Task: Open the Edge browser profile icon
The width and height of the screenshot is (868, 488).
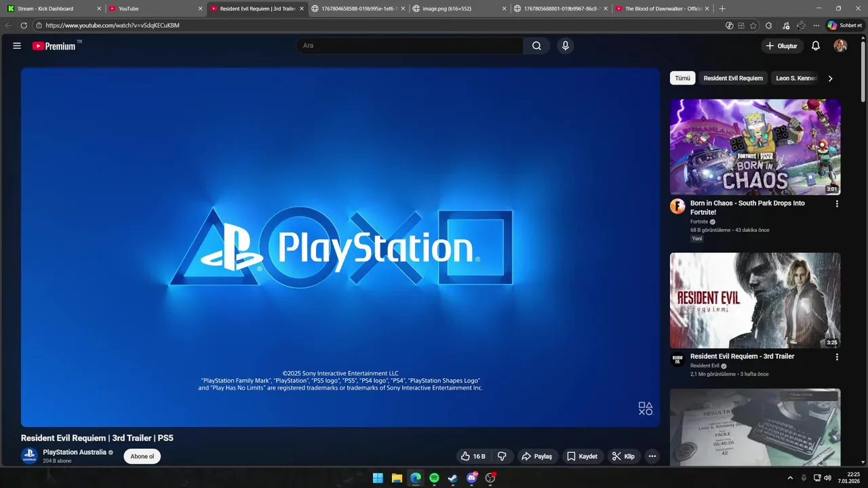Action: [801, 25]
